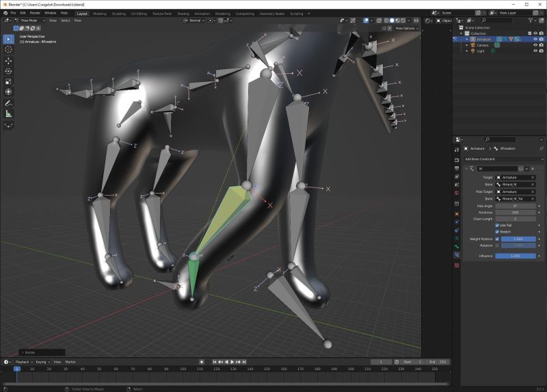This screenshot has width=547, height=392.
Task: Select the Select Box tool
Action: pos(9,39)
